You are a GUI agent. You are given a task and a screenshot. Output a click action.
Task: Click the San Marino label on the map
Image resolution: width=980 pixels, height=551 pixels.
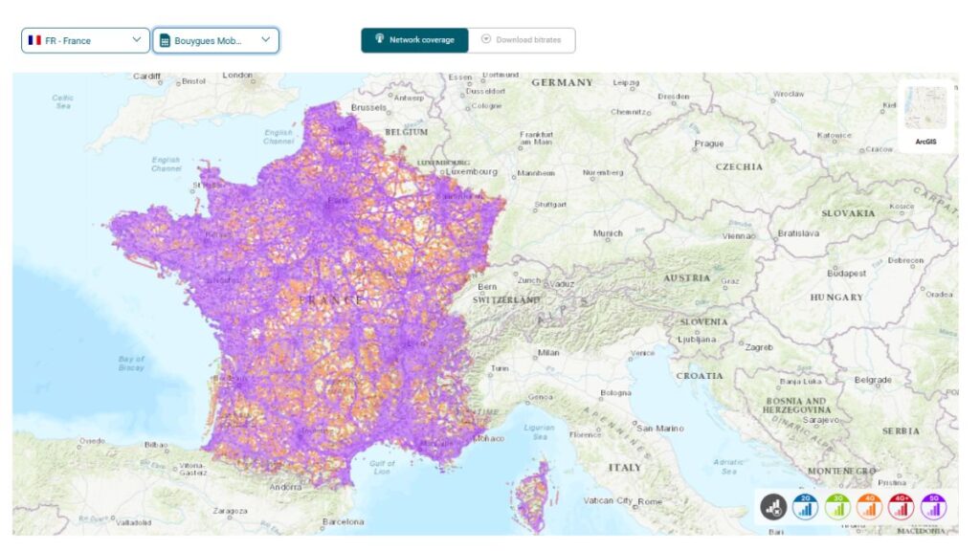coord(660,429)
